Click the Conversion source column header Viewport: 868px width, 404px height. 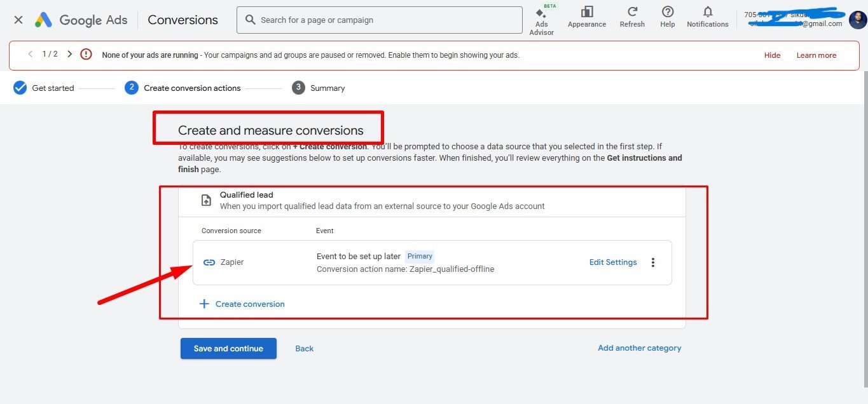231,231
